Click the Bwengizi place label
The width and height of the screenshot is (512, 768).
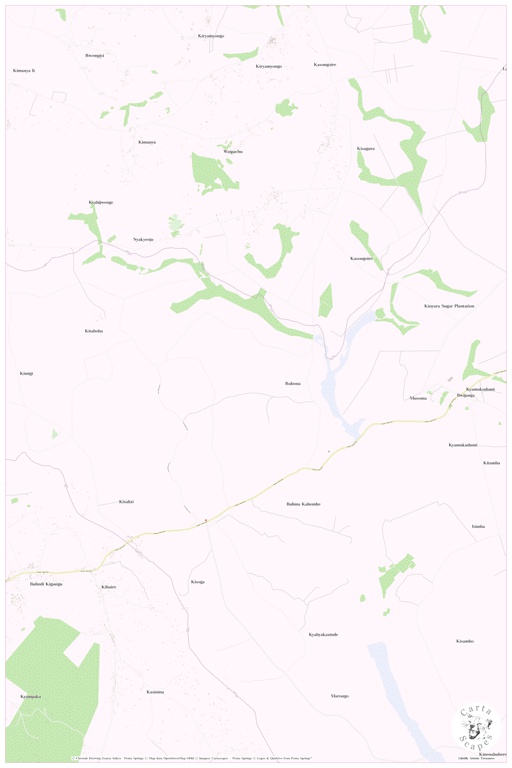tap(95, 55)
